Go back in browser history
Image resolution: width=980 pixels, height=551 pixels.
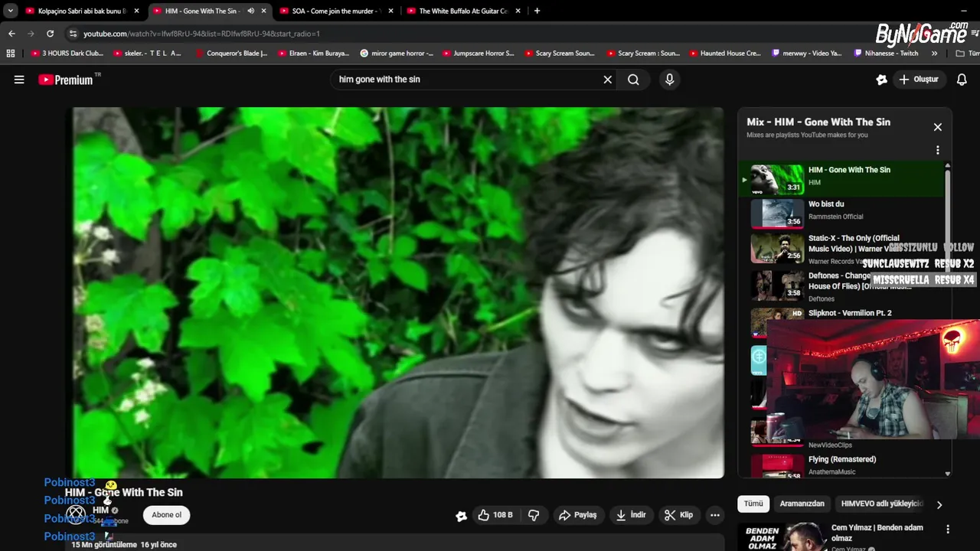click(x=11, y=34)
